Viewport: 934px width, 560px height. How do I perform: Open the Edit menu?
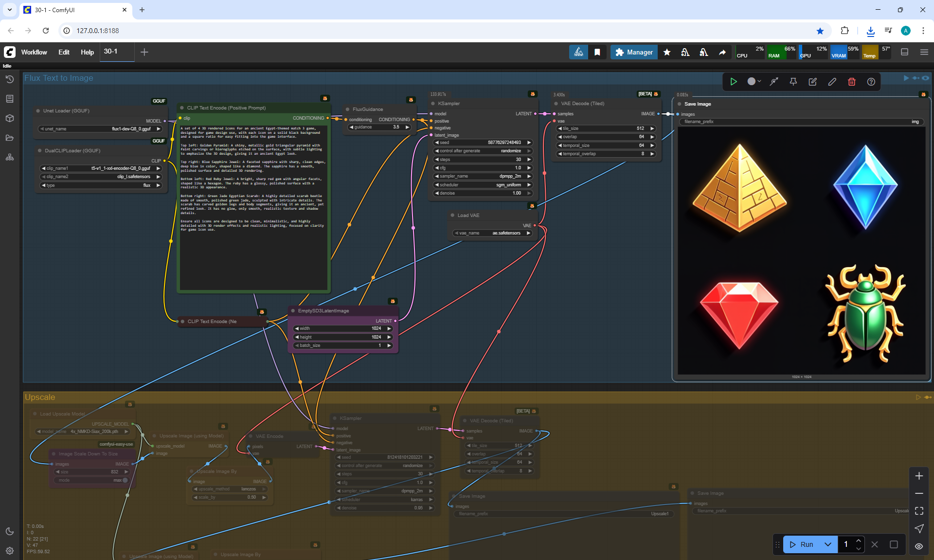(x=64, y=52)
